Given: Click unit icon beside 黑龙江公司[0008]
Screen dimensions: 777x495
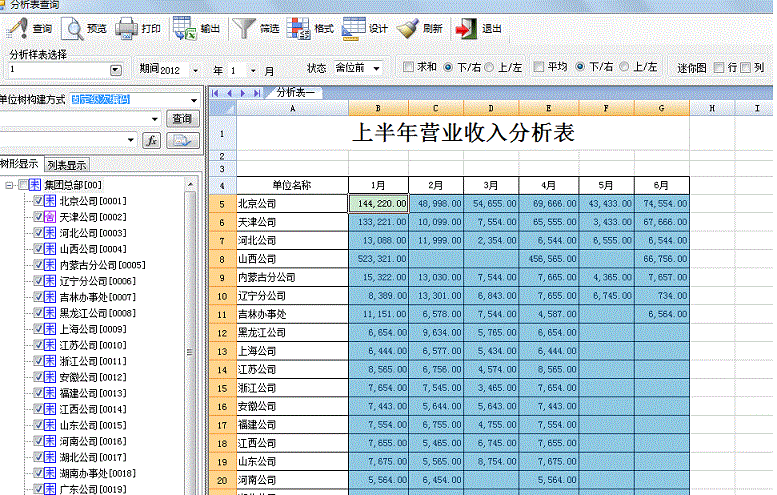Looking at the screenshot, I should (x=50, y=313).
